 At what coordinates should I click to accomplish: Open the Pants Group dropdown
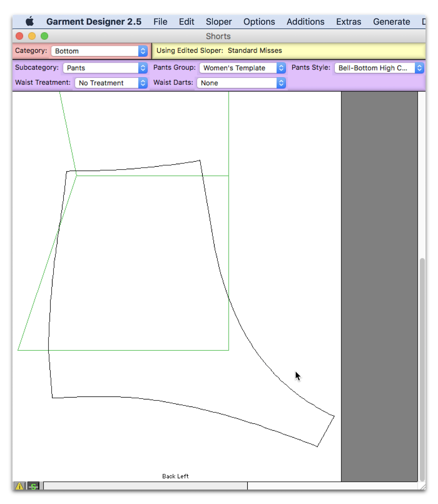pos(243,68)
